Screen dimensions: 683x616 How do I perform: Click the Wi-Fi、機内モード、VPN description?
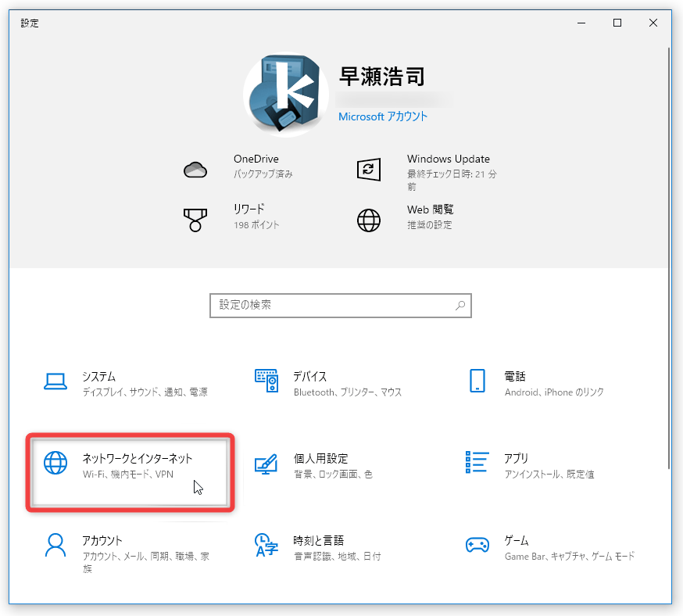[128, 474]
